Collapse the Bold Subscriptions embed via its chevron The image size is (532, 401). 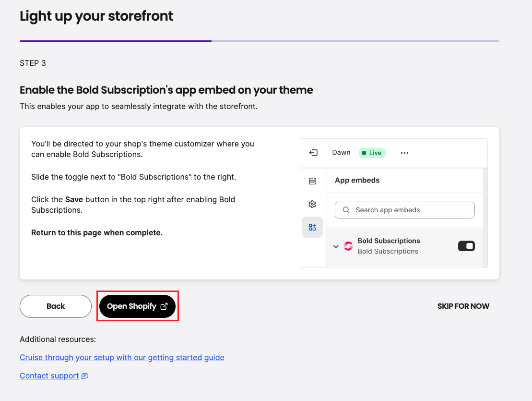pyautogui.click(x=336, y=246)
